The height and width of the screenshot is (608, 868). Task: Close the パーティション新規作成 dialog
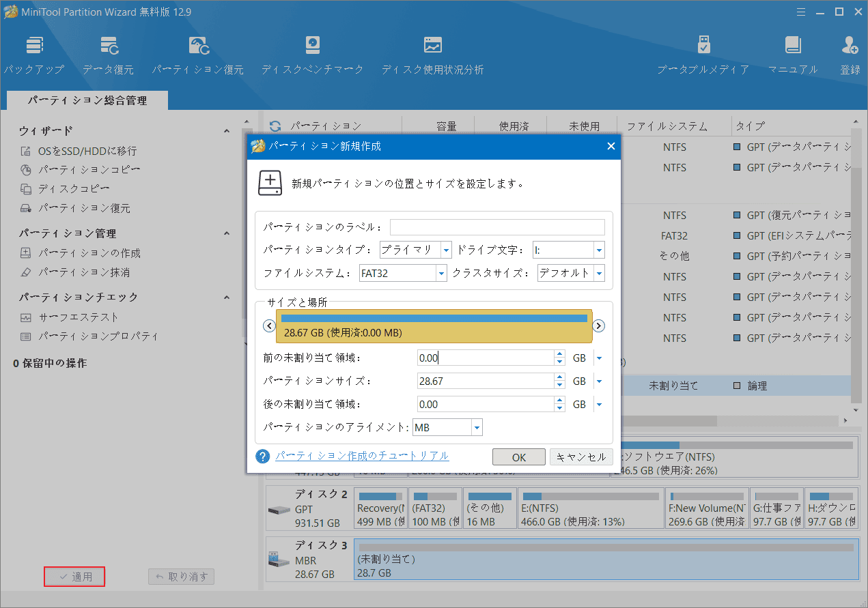click(x=611, y=146)
